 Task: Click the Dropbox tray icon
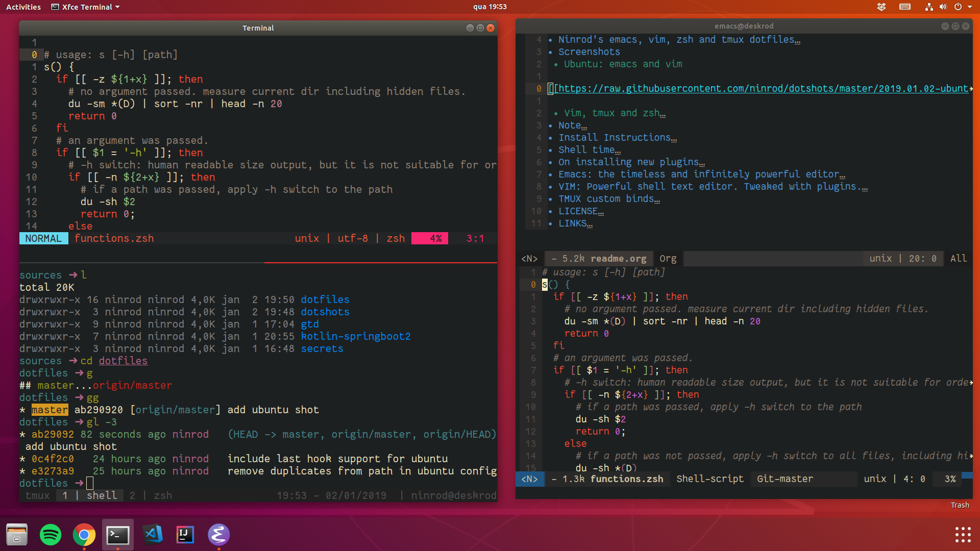[x=881, y=7]
